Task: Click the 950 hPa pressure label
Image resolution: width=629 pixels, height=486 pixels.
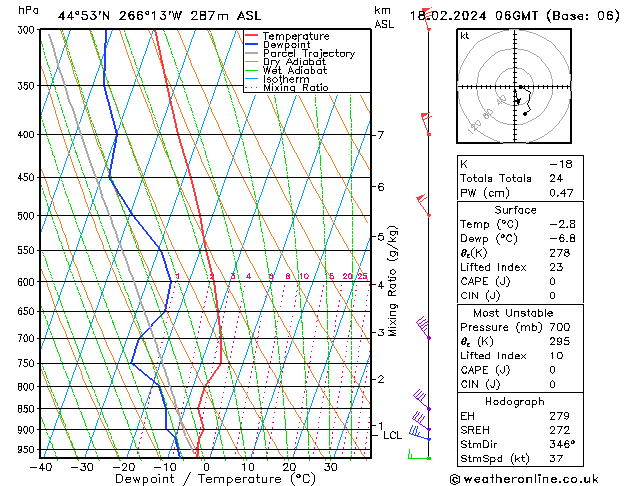Action: click(28, 450)
